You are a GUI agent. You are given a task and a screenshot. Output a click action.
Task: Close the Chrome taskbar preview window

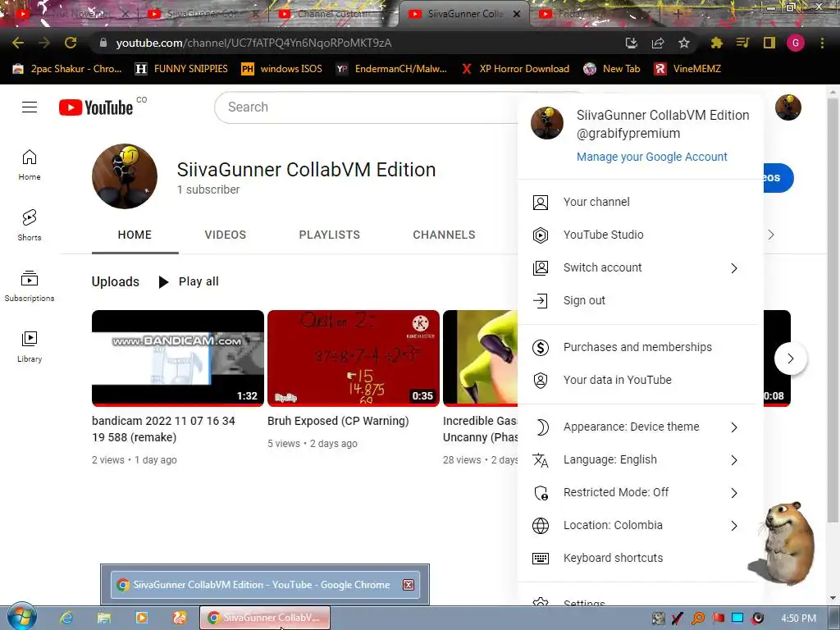pyautogui.click(x=409, y=584)
